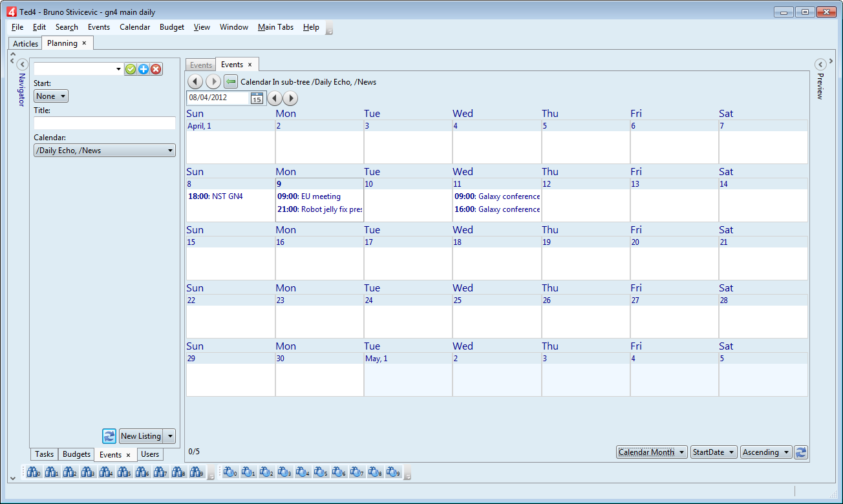Image resolution: width=843 pixels, height=504 pixels.
Task: Click binoculars shortcut icon numbered 1
Action: (51, 473)
